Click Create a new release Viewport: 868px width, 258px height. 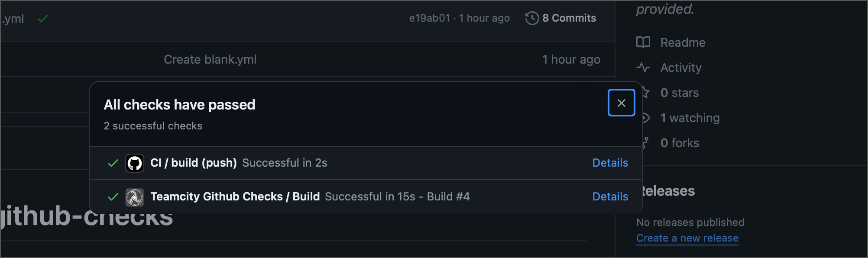tap(687, 238)
